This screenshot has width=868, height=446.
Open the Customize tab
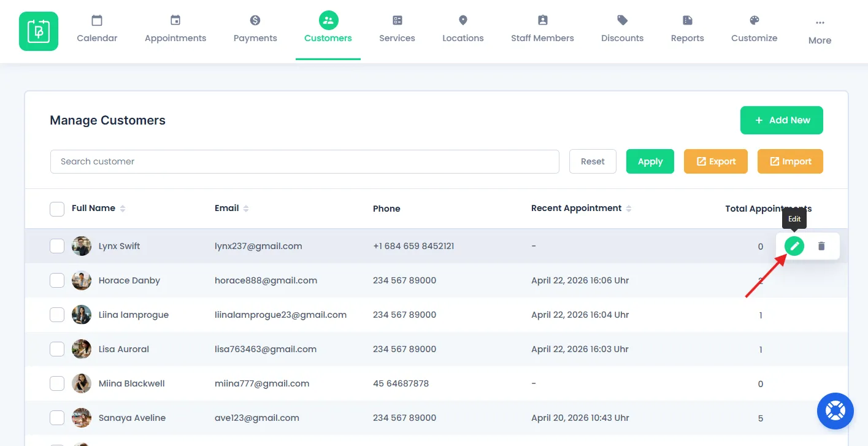coord(755,29)
